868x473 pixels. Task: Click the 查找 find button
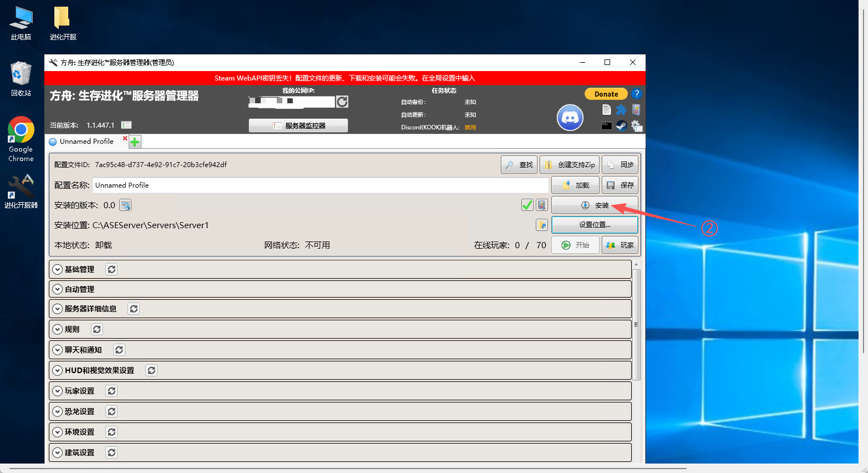(519, 165)
